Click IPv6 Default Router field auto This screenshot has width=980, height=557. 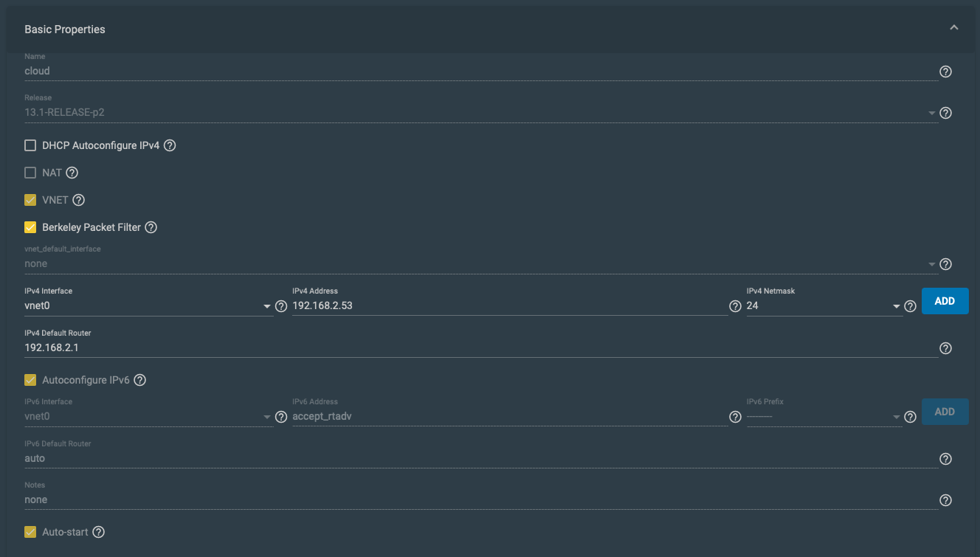[481, 458]
